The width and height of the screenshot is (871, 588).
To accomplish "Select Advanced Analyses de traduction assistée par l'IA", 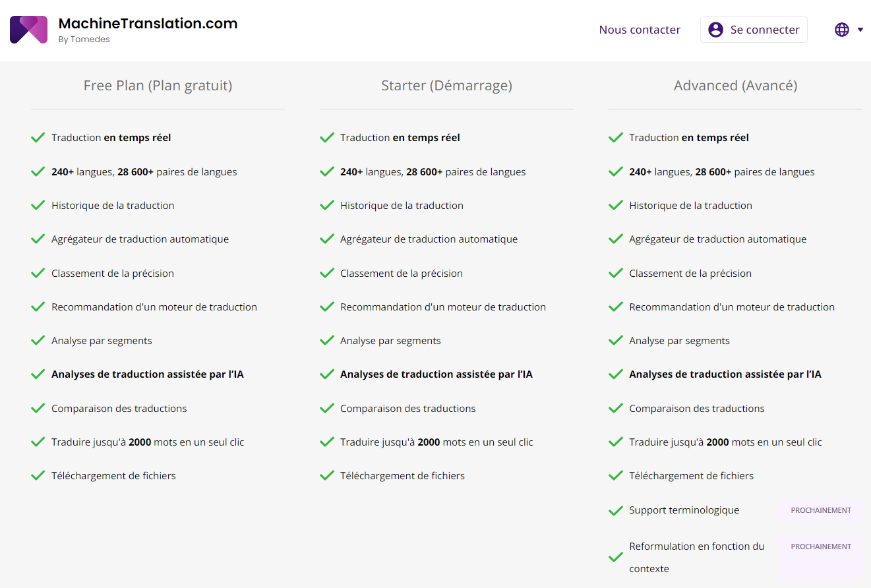I will tap(725, 374).
